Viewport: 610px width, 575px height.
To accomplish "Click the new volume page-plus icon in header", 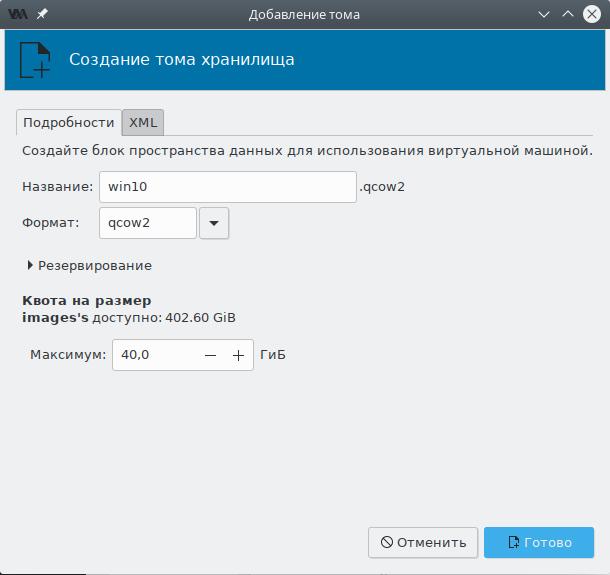I will pos(35,60).
